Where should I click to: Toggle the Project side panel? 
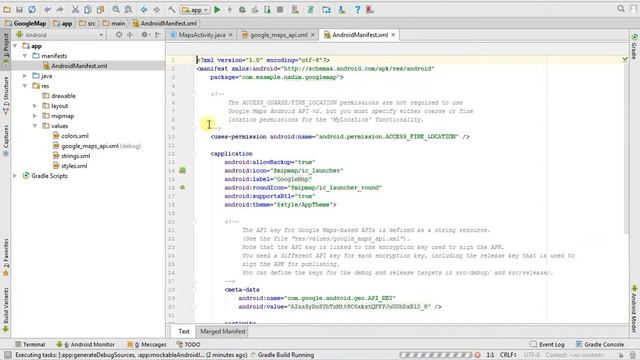tap(6, 49)
